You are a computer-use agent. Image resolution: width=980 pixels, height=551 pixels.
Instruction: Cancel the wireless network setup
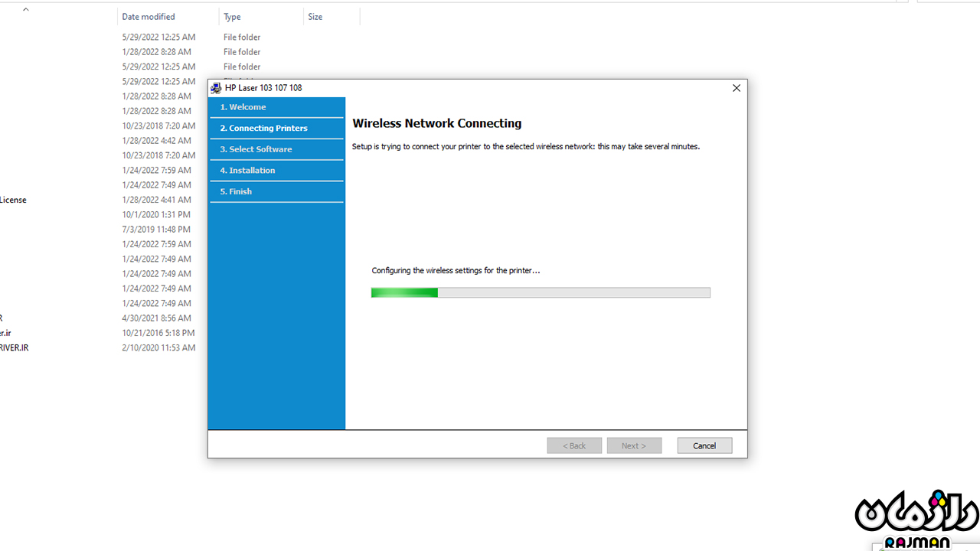(704, 445)
